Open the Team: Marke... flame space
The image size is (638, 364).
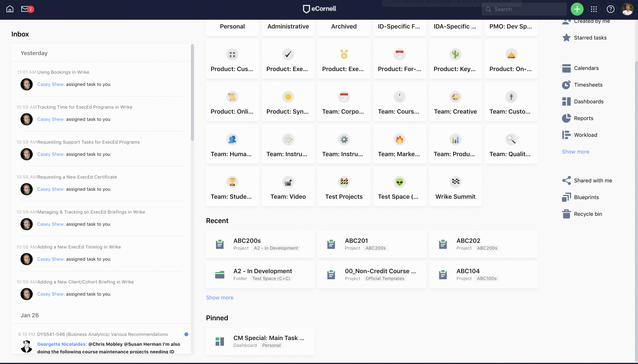coord(399,144)
